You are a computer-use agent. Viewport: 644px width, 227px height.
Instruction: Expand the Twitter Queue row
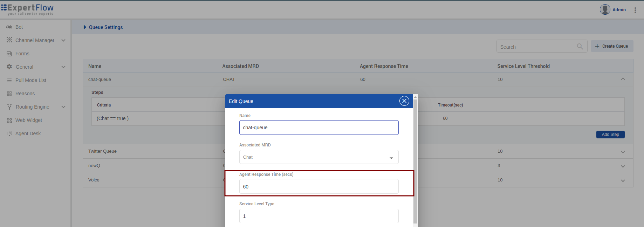623,152
